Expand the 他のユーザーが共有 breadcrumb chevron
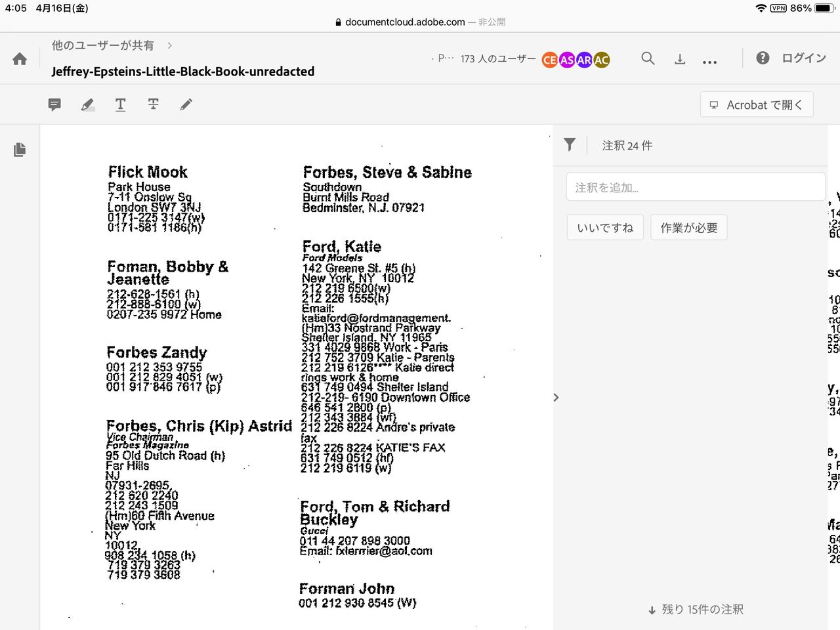This screenshot has height=630, width=840. [170, 45]
